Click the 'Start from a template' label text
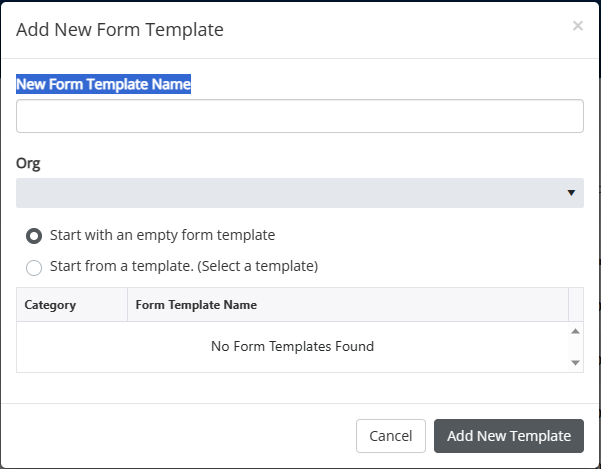The width and height of the screenshot is (601, 469). 183,267
